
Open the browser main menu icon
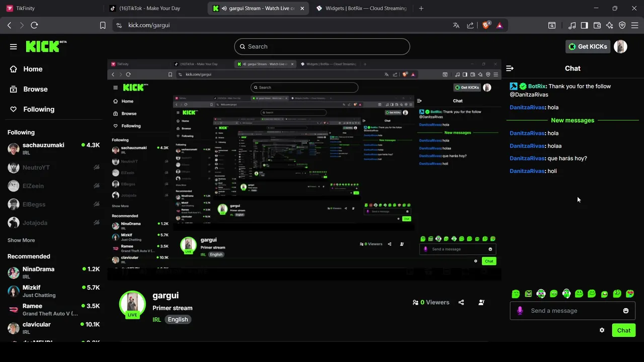(635, 25)
